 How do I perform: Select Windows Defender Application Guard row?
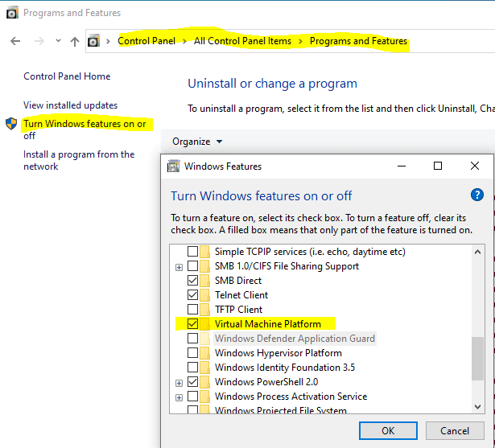(x=295, y=339)
